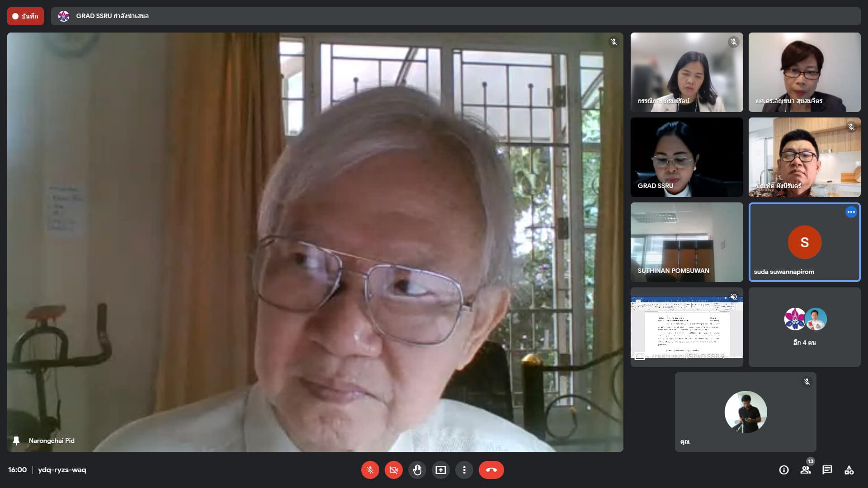Image resolution: width=868 pixels, height=488 pixels.
Task: Show the participants list with 13 people
Action: click(806, 470)
